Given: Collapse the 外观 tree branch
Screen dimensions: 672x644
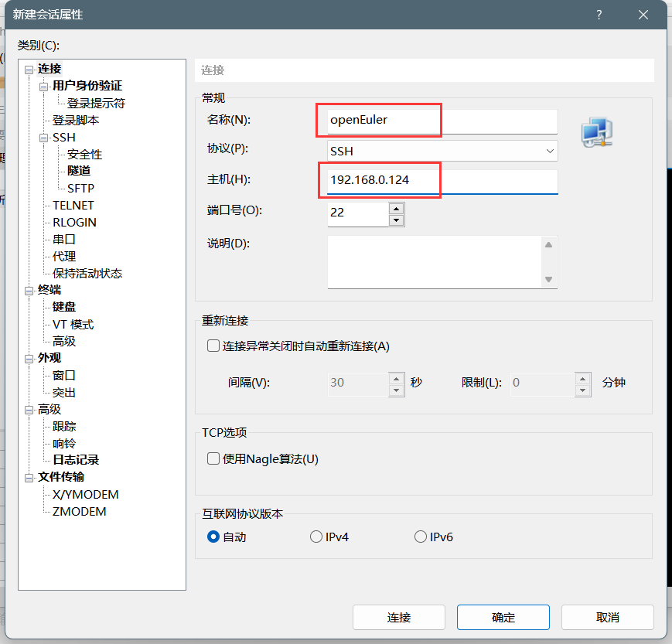Looking at the screenshot, I should click(28, 358).
